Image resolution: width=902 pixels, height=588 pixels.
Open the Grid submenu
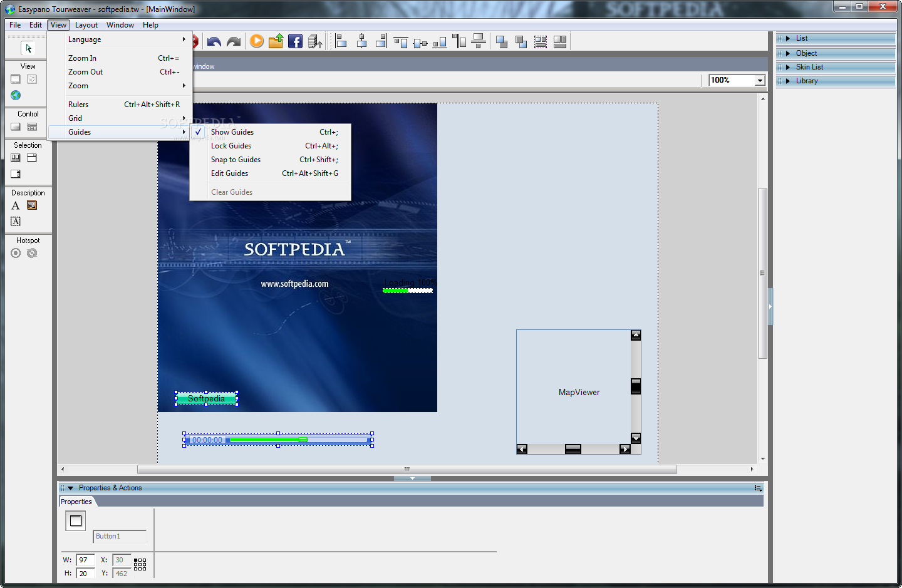120,118
